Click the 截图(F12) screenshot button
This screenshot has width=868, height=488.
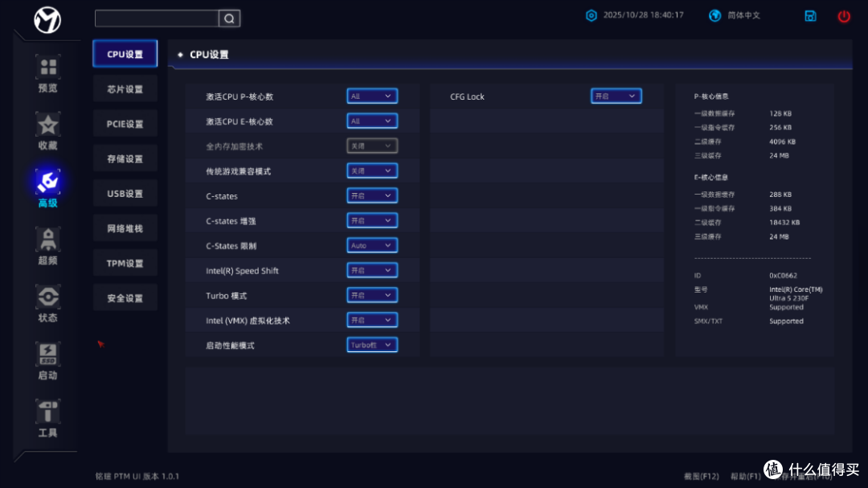[701, 477]
